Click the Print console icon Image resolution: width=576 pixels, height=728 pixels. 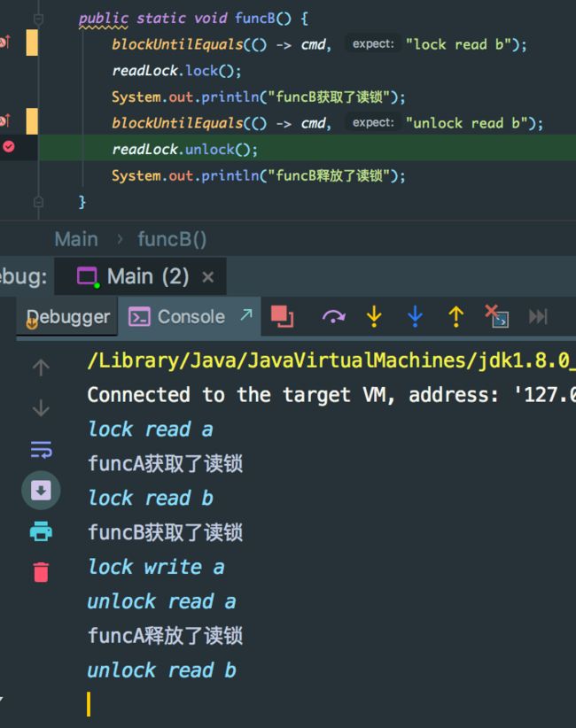41,531
